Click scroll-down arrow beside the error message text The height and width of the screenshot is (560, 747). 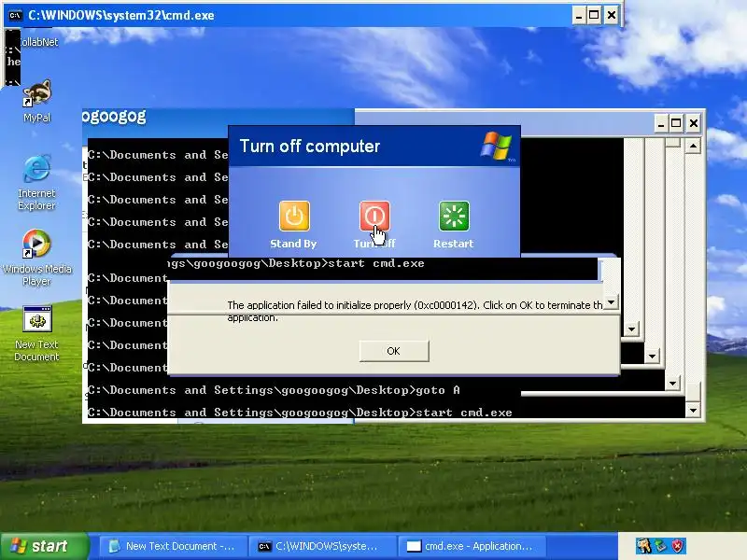[611, 301]
